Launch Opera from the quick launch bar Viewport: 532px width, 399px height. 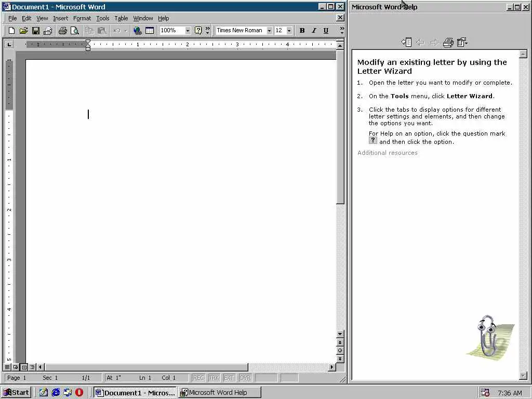[79, 393]
